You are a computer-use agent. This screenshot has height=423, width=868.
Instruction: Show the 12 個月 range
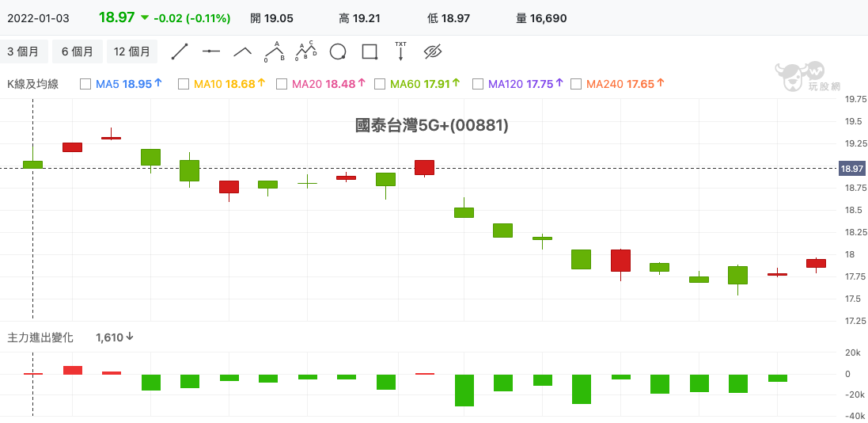132,51
